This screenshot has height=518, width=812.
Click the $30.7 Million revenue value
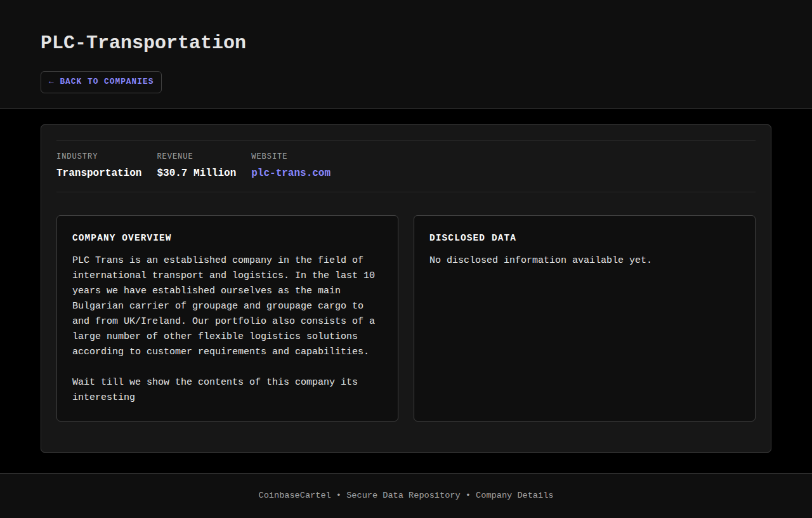[x=197, y=173]
